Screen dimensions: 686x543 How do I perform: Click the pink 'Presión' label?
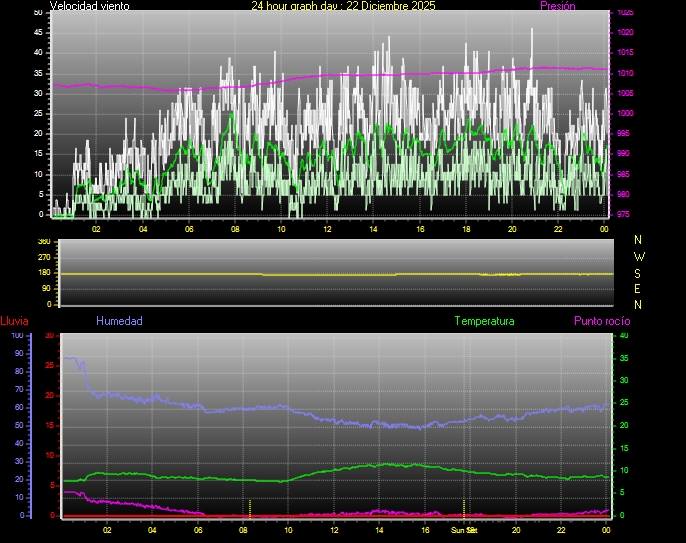coord(557,6)
